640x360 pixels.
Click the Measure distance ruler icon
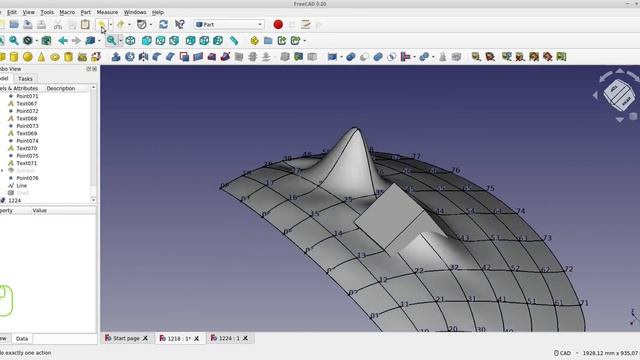coord(234,40)
